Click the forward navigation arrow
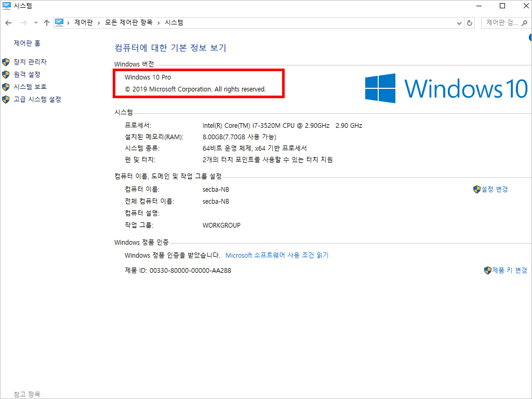Screen dimensions: 532x399 tap(23, 23)
